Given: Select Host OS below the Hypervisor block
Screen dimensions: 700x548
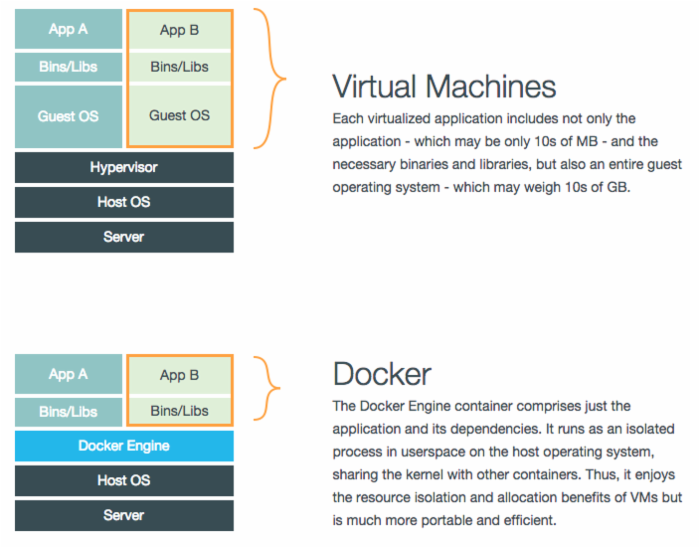Looking at the screenshot, I should tap(124, 202).
